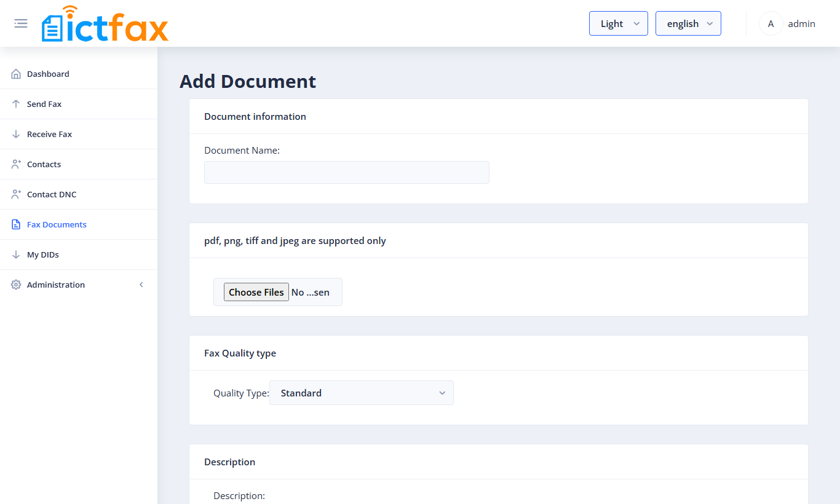This screenshot has height=504, width=840.
Task: Open the english language dropdown
Action: (x=688, y=23)
